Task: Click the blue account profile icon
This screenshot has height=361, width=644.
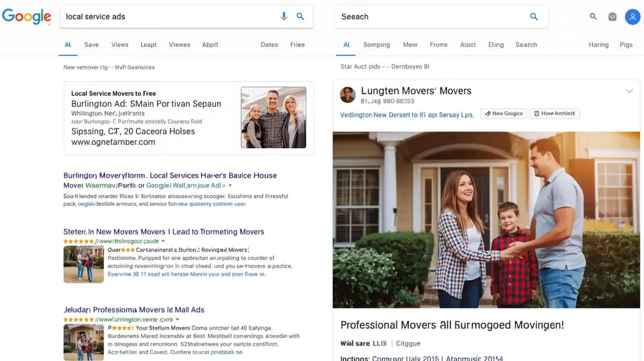Action: (632, 17)
